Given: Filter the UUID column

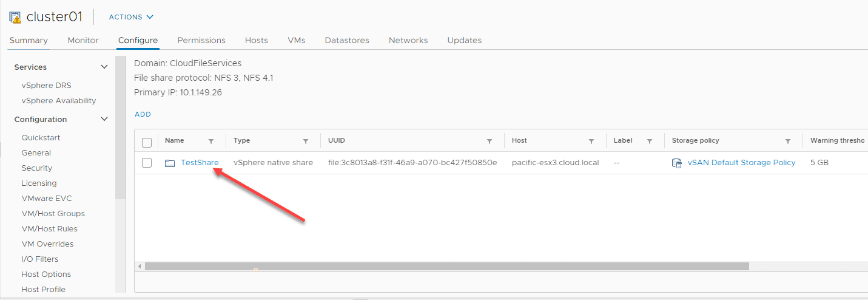Looking at the screenshot, I should tap(490, 141).
